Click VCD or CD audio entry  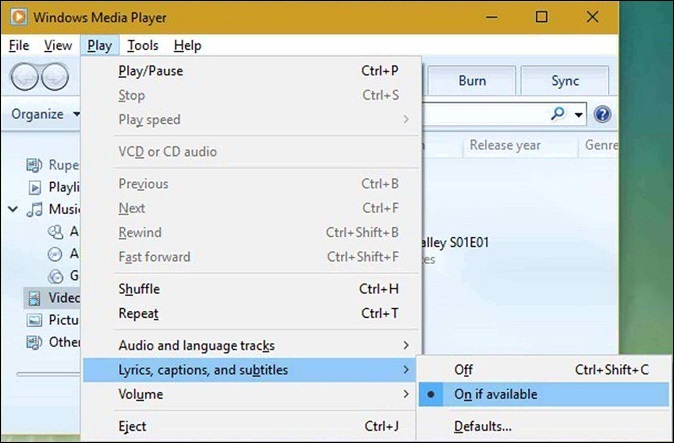point(250,152)
